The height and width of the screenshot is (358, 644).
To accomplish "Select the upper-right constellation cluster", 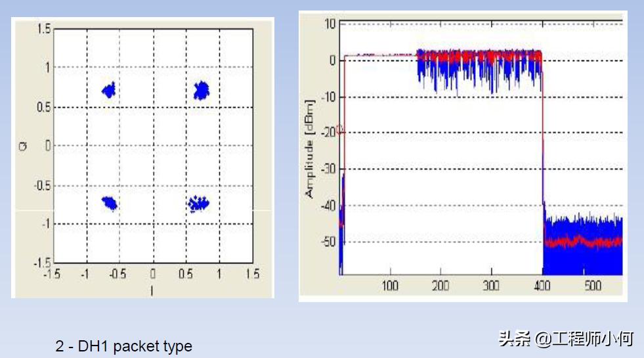I will tap(202, 91).
